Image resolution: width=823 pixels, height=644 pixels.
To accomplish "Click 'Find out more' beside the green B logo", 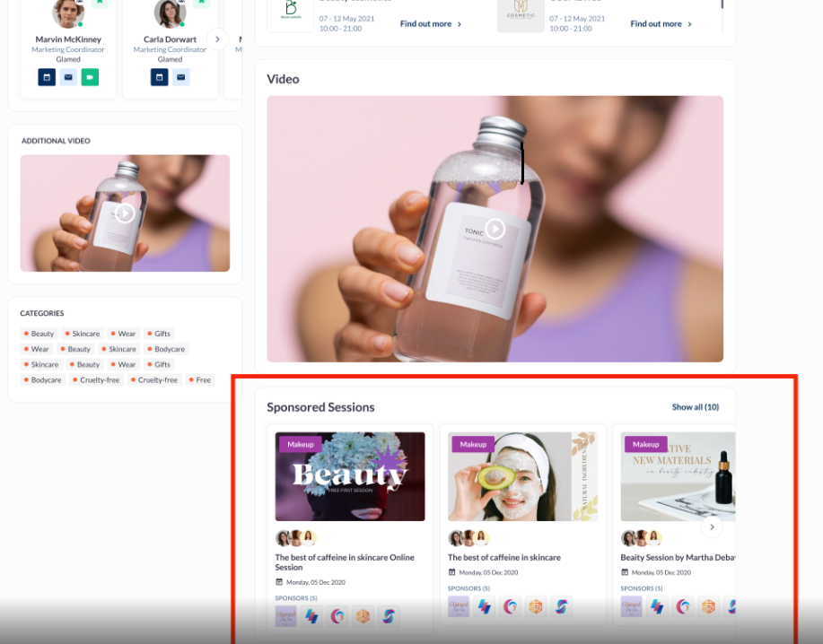I will [431, 24].
